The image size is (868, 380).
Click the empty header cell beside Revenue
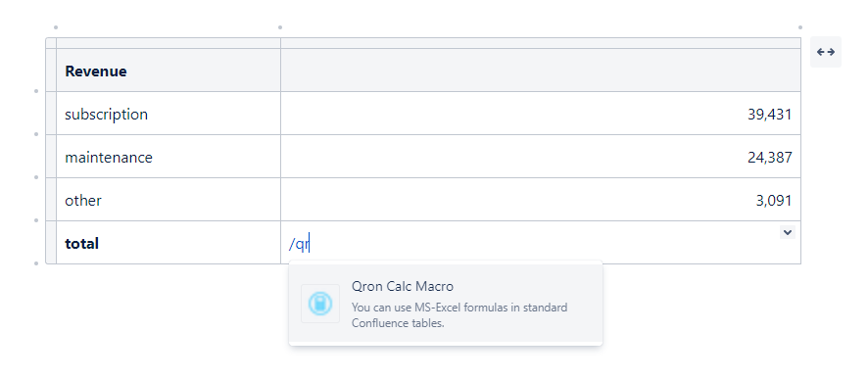(x=540, y=71)
